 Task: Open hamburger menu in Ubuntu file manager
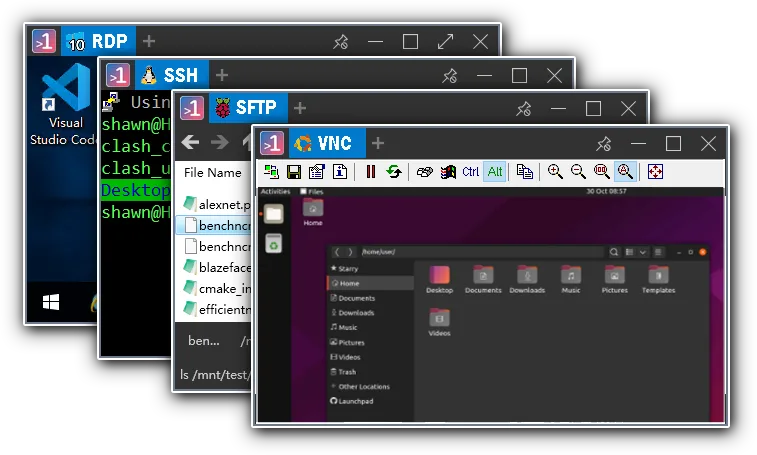tap(658, 252)
